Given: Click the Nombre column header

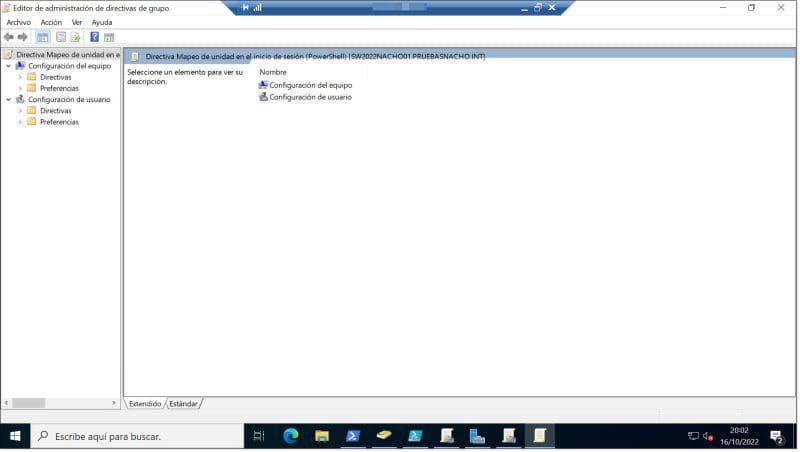Looking at the screenshot, I should point(273,72).
